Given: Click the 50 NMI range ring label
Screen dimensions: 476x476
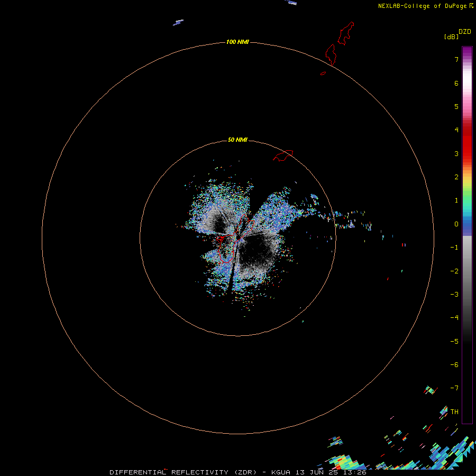Looking at the screenshot, I should pos(237,140).
